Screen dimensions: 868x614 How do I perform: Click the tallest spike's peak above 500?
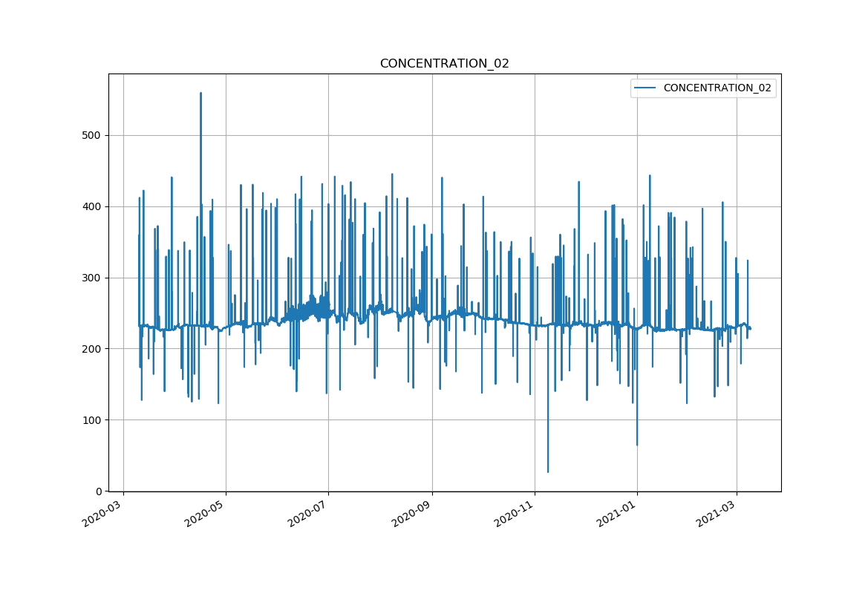coord(200,94)
